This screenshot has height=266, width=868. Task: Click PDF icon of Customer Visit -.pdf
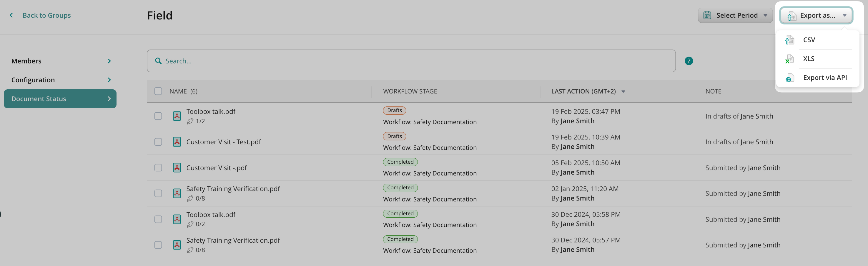coord(177,168)
